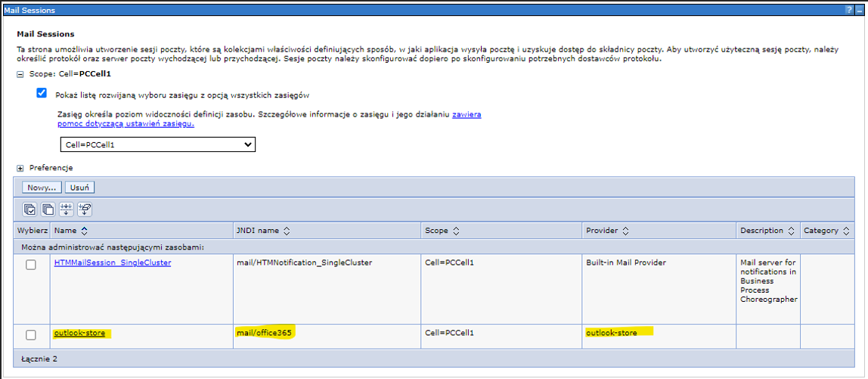Open the 'pomoc dotyczącą ustawień zasięgu' help link
This screenshot has width=868, height=379.
pos(126,124)
